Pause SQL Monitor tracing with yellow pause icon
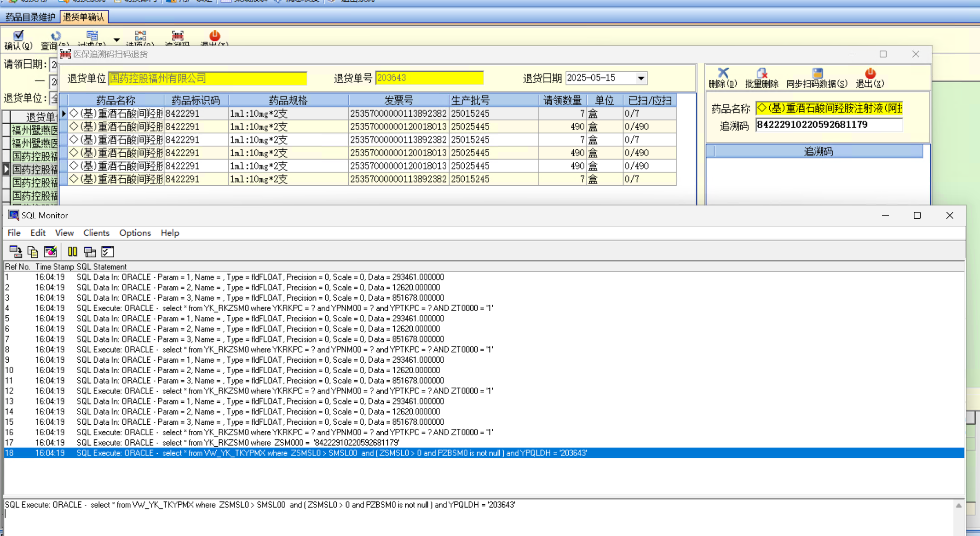This screenshot has height=536, width=980. click(x=72, y=251)
